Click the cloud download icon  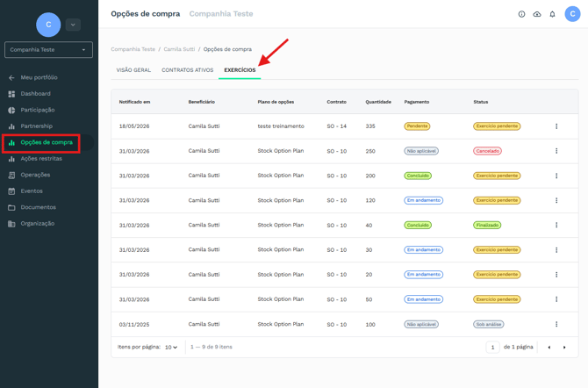(537, 14)
